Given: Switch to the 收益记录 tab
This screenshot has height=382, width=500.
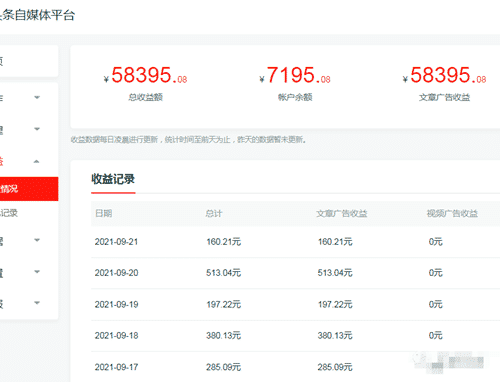Looking at the screenshot, I should coord(113,179).
